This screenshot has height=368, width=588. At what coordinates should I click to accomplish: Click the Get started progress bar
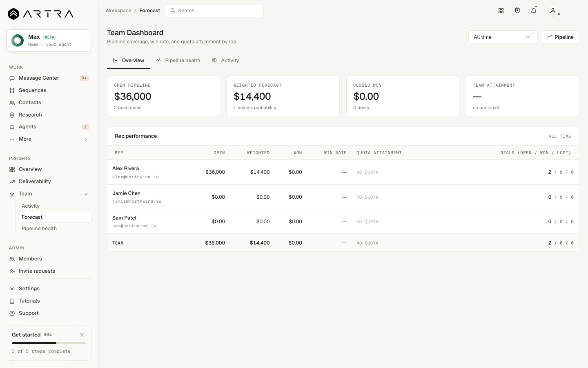coord(49,343)
